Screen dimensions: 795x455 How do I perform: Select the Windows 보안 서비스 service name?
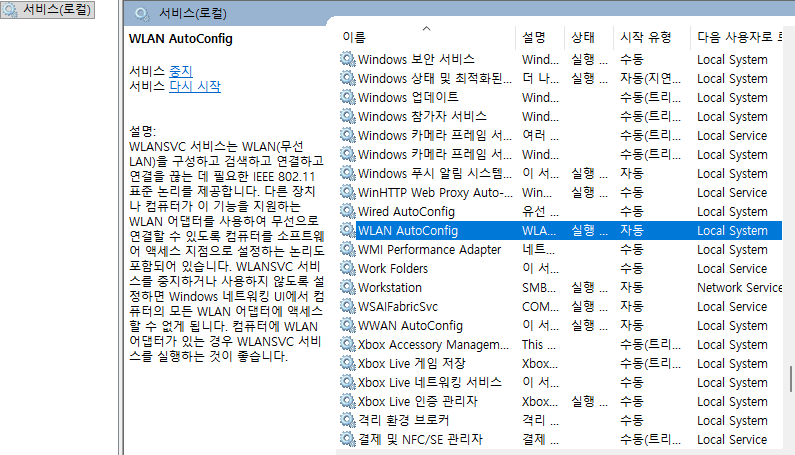pos(416,59)
